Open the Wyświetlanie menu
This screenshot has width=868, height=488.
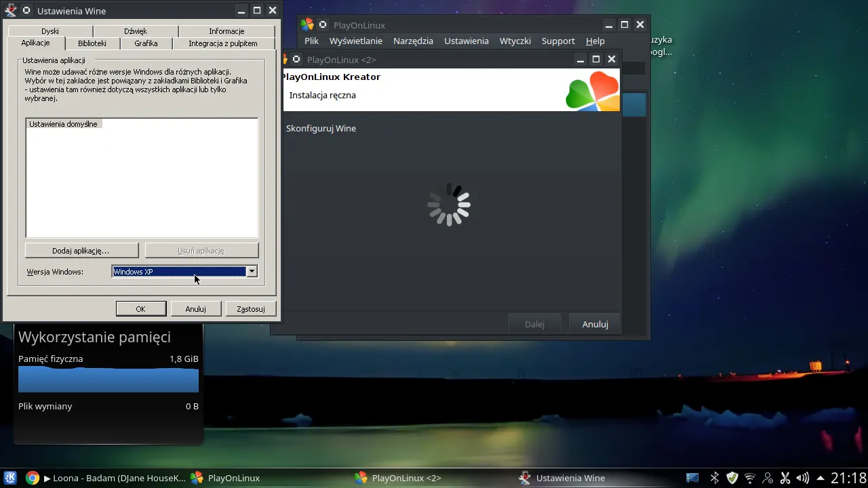point(356,41)
